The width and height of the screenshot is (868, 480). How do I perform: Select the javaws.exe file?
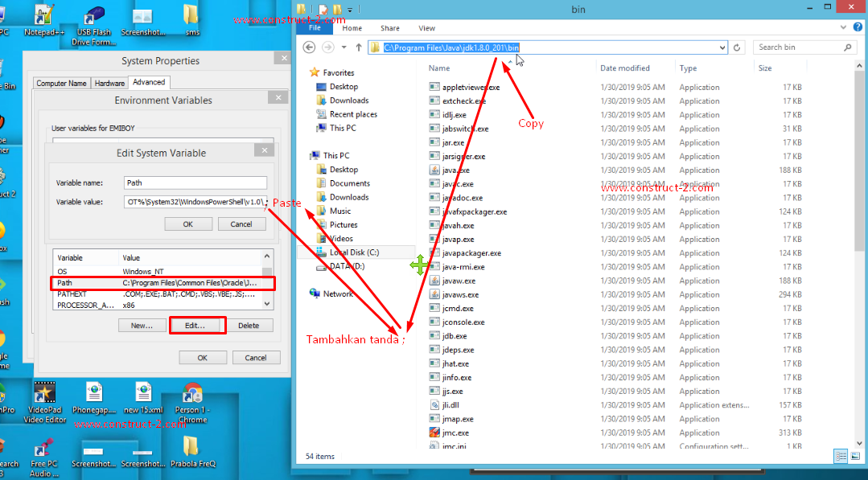click(x=461, y=294)
